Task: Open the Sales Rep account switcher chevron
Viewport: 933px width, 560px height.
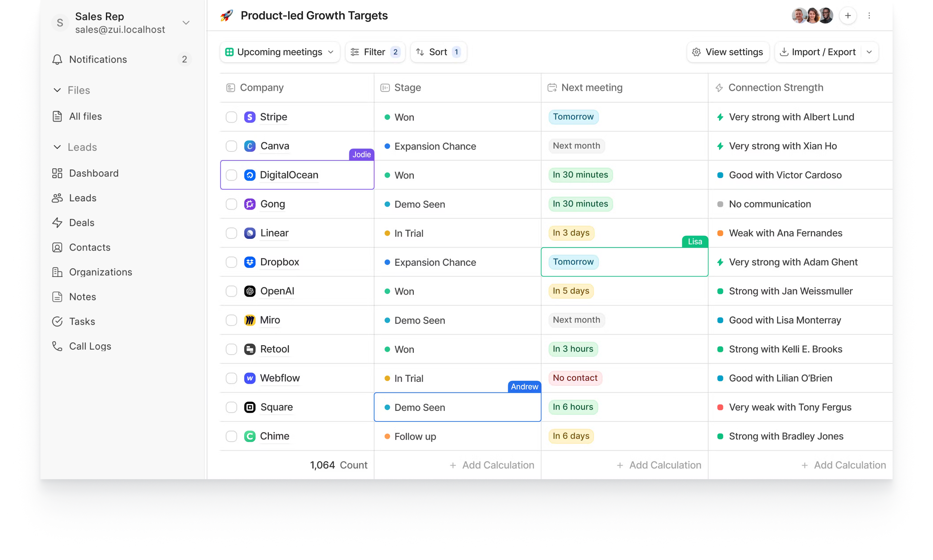Action: click(186, 23)
